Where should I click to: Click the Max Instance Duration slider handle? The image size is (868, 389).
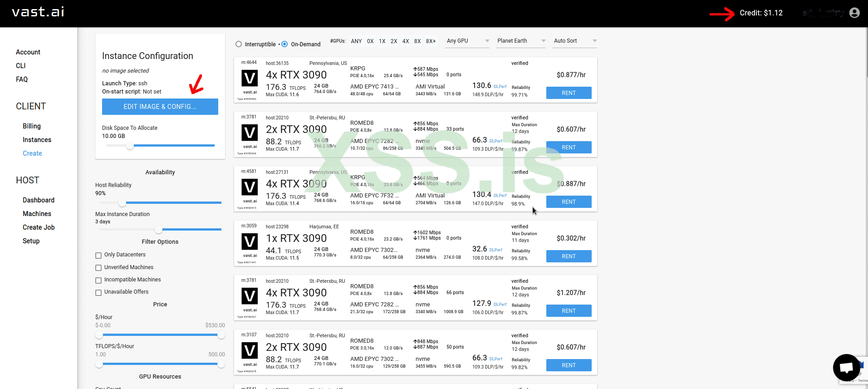tap(158, 230)
